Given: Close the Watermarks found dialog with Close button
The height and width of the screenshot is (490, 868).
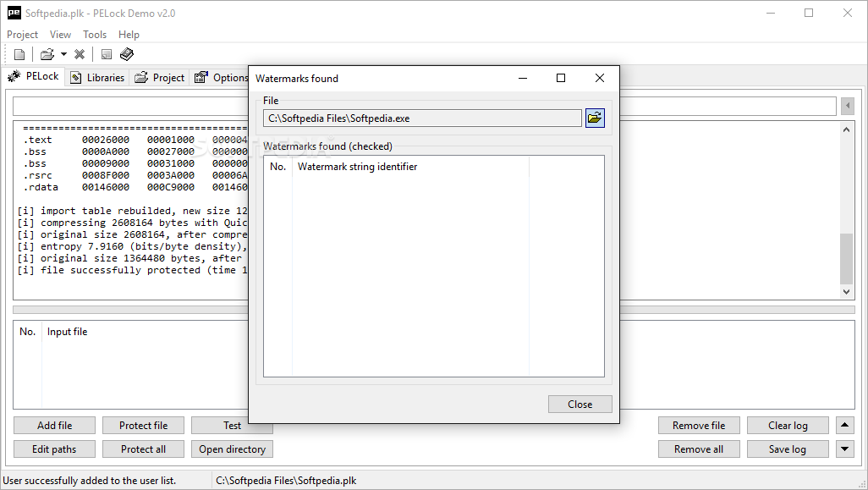Looking at the screenshot, I should pyautogui.click(x=580, y=405).
